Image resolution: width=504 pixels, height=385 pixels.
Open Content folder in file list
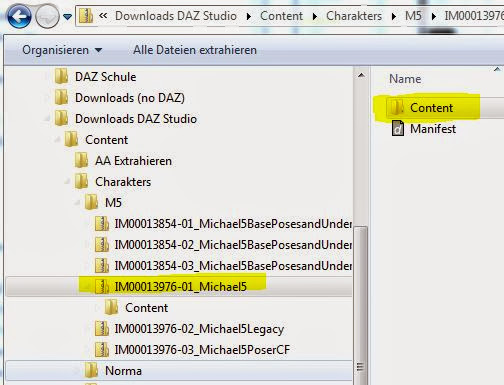pos(431,108)
